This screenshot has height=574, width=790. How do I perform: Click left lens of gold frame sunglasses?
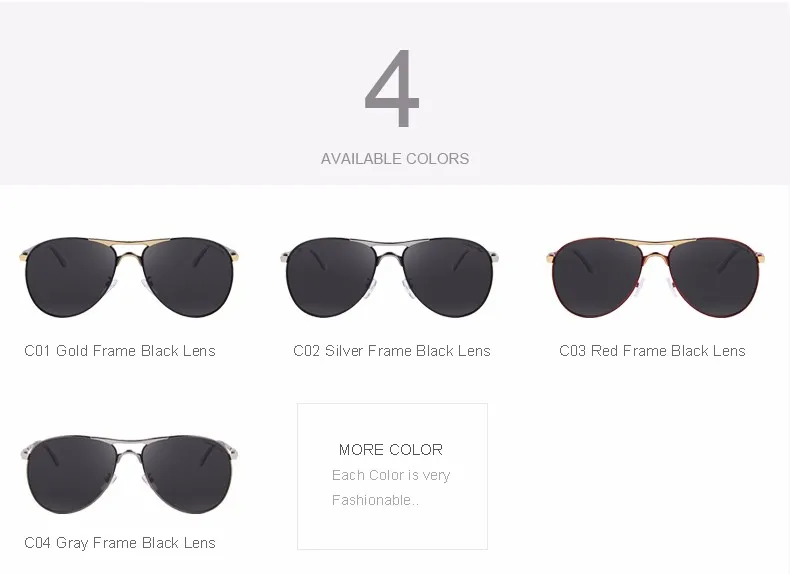(72, 278)
